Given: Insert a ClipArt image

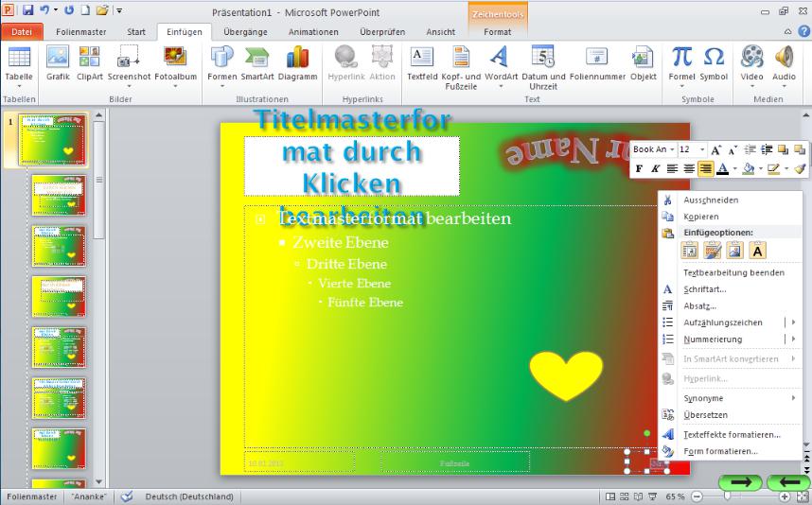Looking at the screenshot, I should point(90,62).
